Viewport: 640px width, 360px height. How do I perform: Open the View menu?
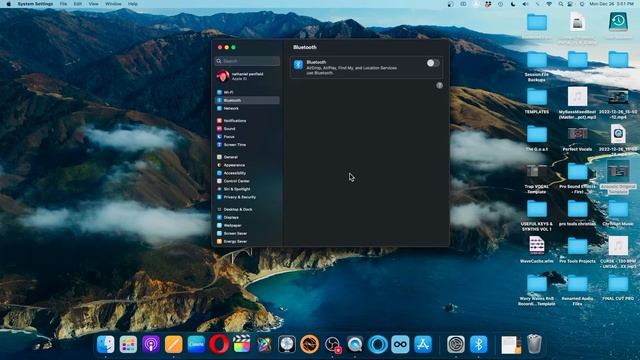coord(93,4)
